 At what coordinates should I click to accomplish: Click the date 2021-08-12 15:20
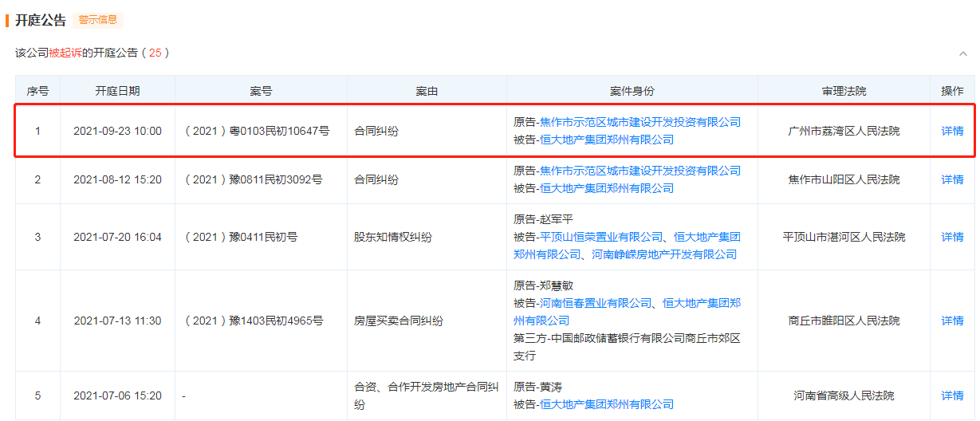[x=117, y=179]
